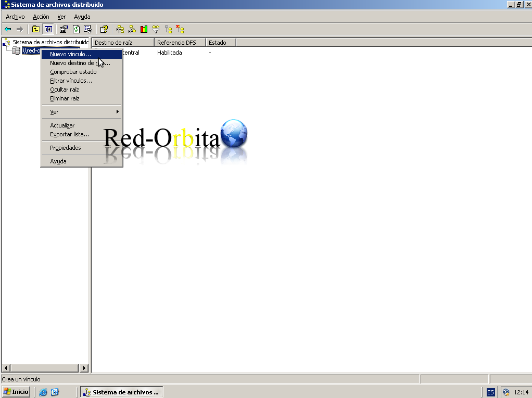Select Filtrar vínculos... in context menu
532x398 pixels.
pyautogui.click(x=81, y=81)
